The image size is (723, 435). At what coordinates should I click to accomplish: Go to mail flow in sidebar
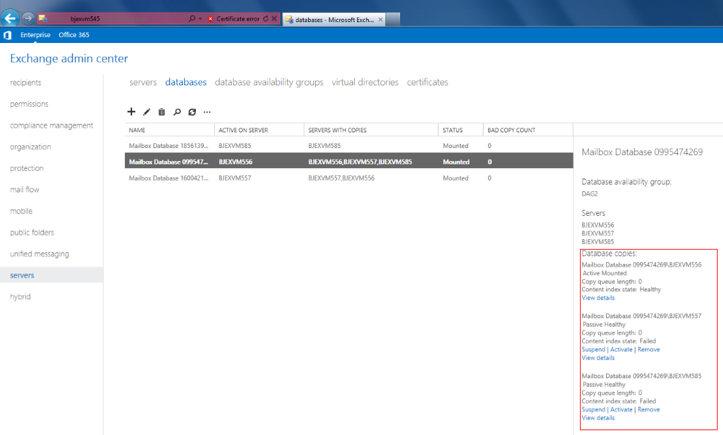click(24, 190)
